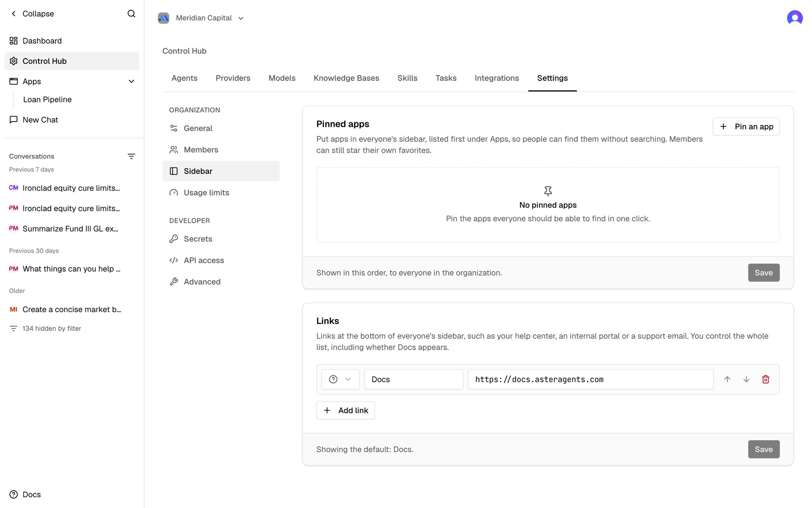Save the Links section
The height and width of the screenshot is (508, 812).
point(764,449)
